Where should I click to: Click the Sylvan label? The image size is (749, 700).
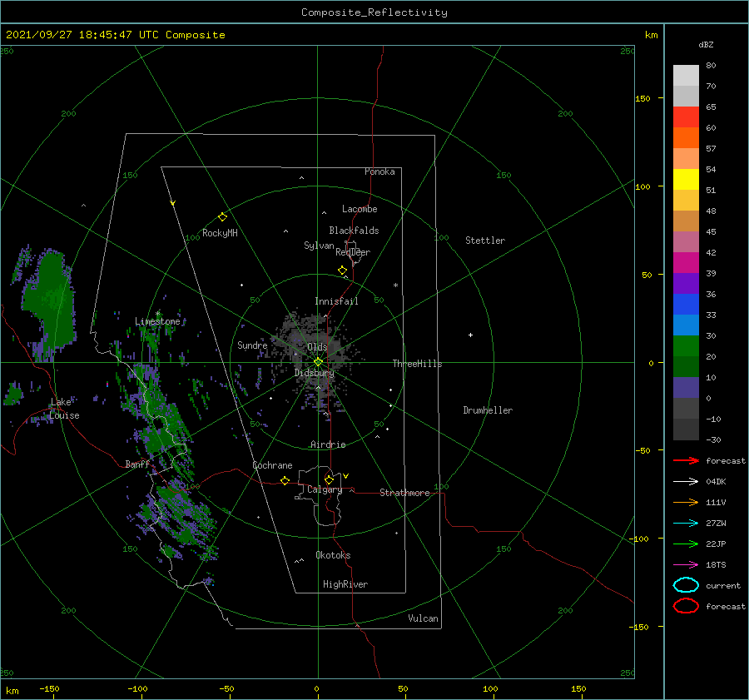coord(319,246)
